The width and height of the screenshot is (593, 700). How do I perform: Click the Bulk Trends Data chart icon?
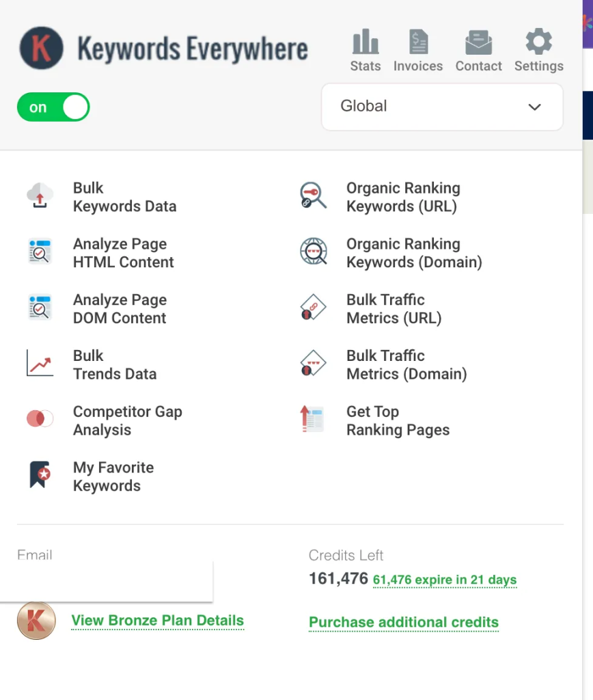[40, 364]
